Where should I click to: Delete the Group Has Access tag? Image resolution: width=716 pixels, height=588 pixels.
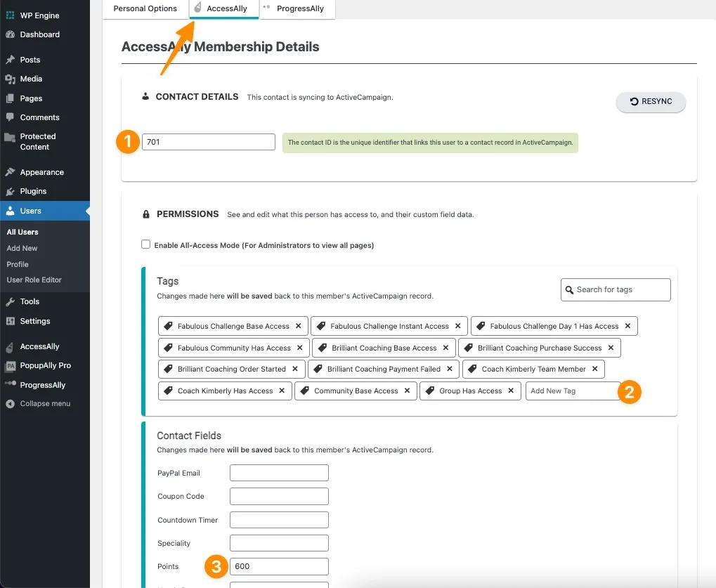pos(511,391)
